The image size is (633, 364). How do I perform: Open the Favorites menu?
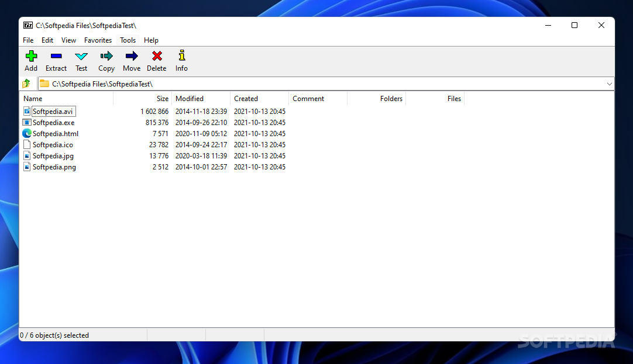click(x=98, y=40)
